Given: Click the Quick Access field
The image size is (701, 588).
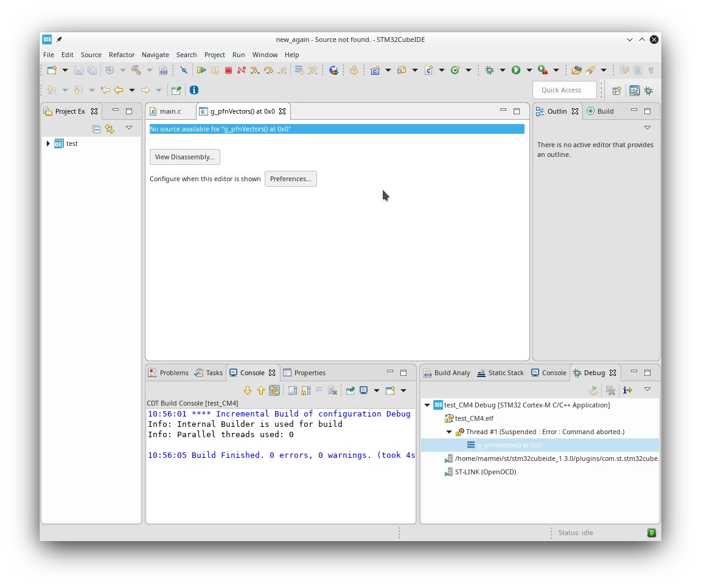Looking at the screenshot, I should [565, 90].
